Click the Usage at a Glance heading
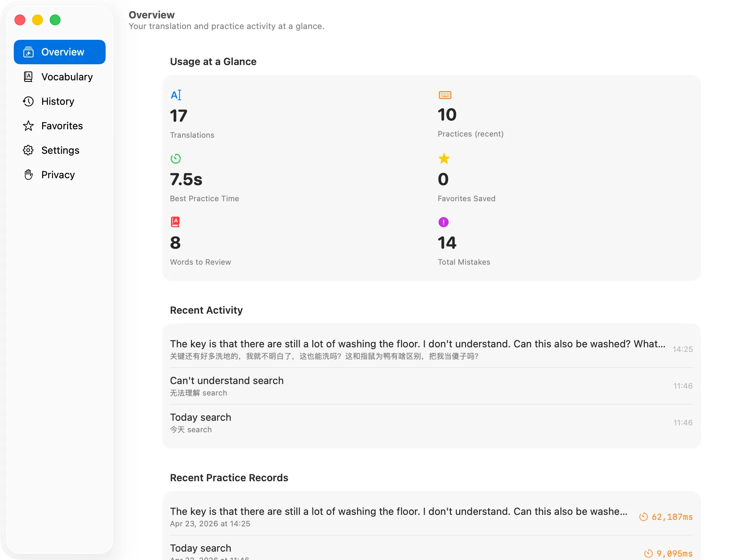The image size is (750, 560). tap(213, 62)
